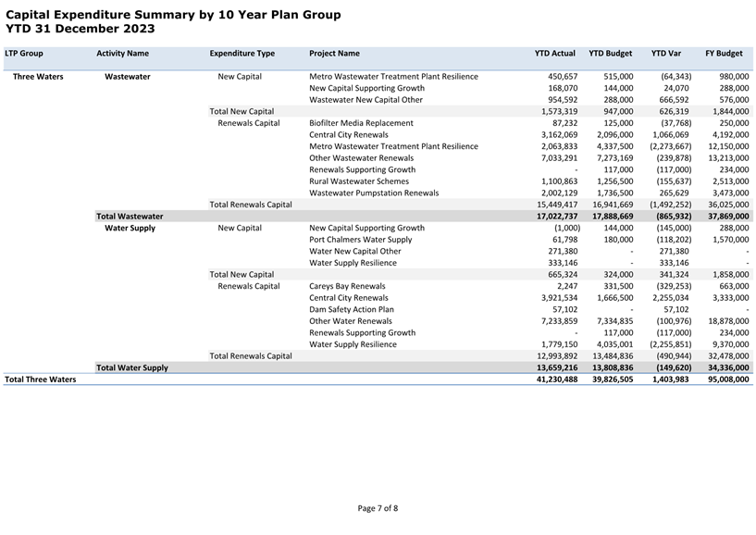Image resolution: width=756 pixels, height=535 pixels.
Task: Select the 'Total Three Waters' grand total label
Action: tap(41, 379)
